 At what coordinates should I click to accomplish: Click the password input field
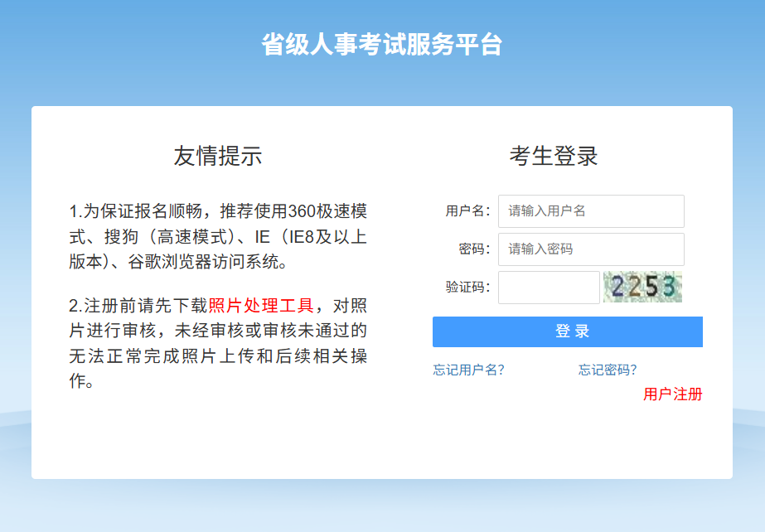[x=590, y=249]
